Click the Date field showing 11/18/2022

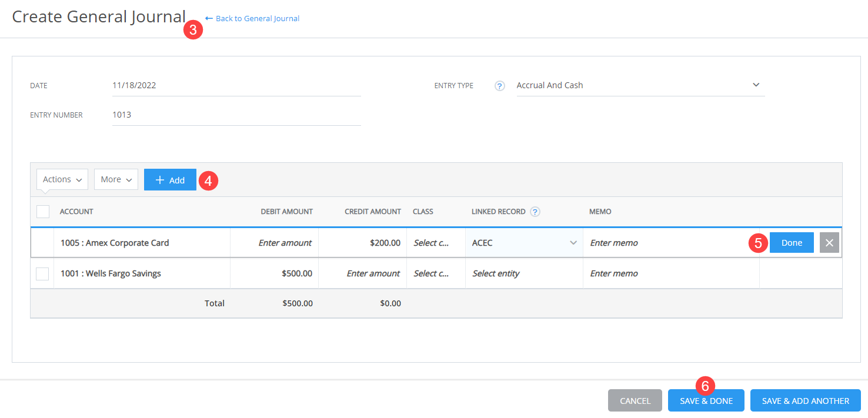coord(235,85)
